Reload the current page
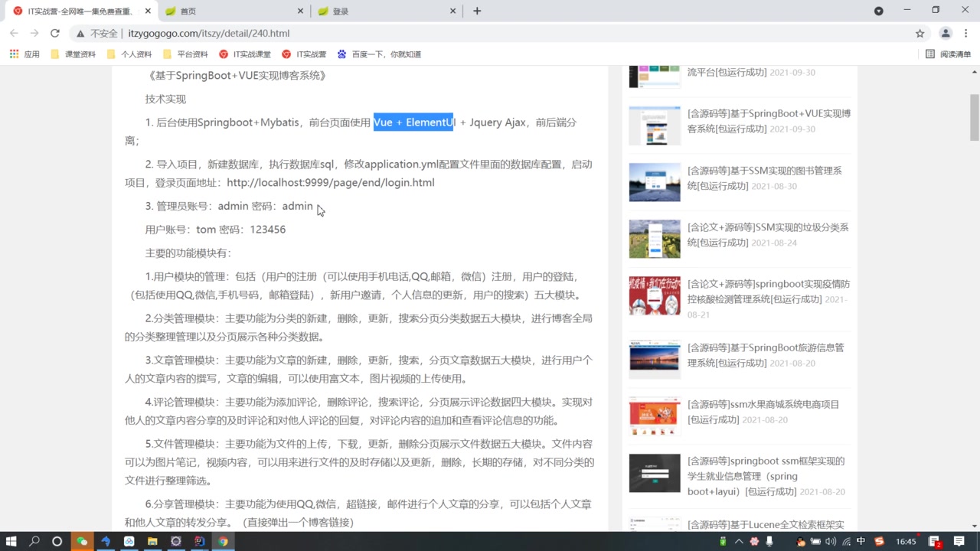This screenshot has height=551, width=980. click(x=55, y=33)
